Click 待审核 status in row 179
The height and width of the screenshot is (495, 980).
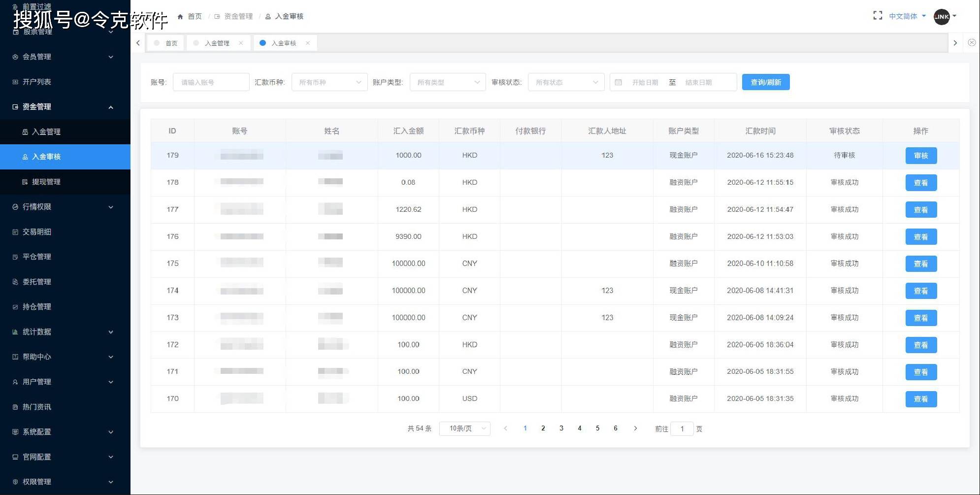(845, 155)
